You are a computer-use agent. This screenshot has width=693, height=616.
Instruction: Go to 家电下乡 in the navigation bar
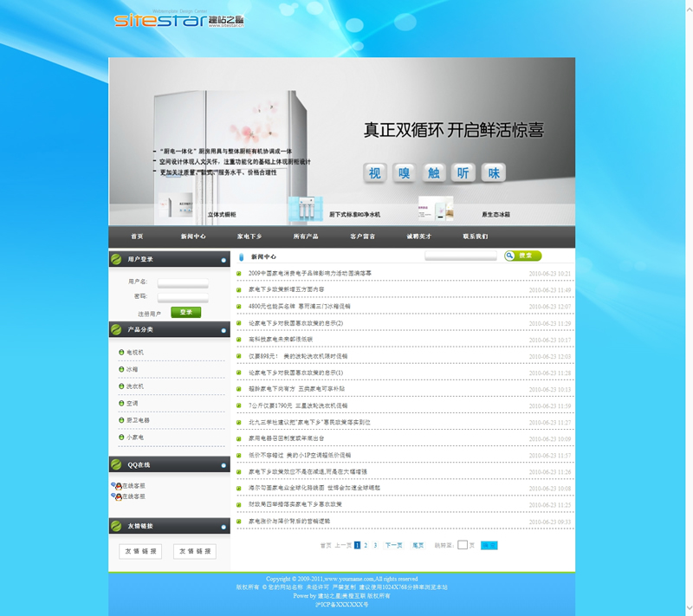(x=249, y=237)
